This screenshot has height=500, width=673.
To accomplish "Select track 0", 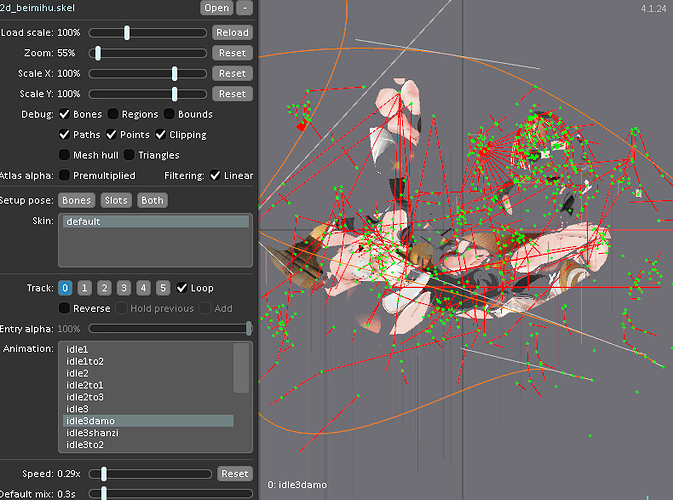I will tap(65, 288).
